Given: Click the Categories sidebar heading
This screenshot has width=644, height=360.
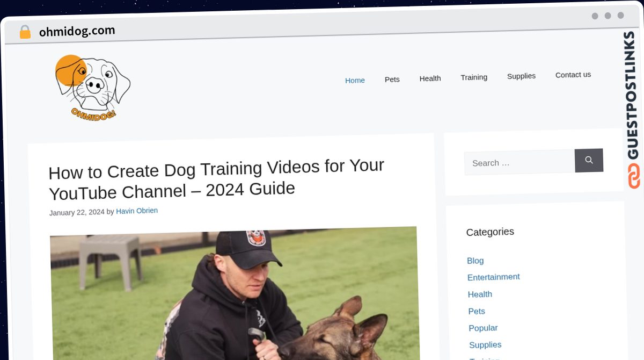Looking at the screenshot, I should pos(490,232).
